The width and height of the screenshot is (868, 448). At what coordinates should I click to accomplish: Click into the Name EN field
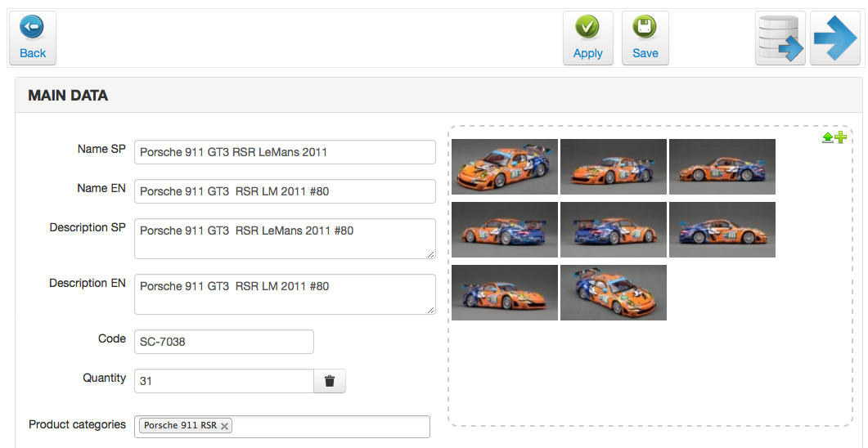click(x=285, y=191)
